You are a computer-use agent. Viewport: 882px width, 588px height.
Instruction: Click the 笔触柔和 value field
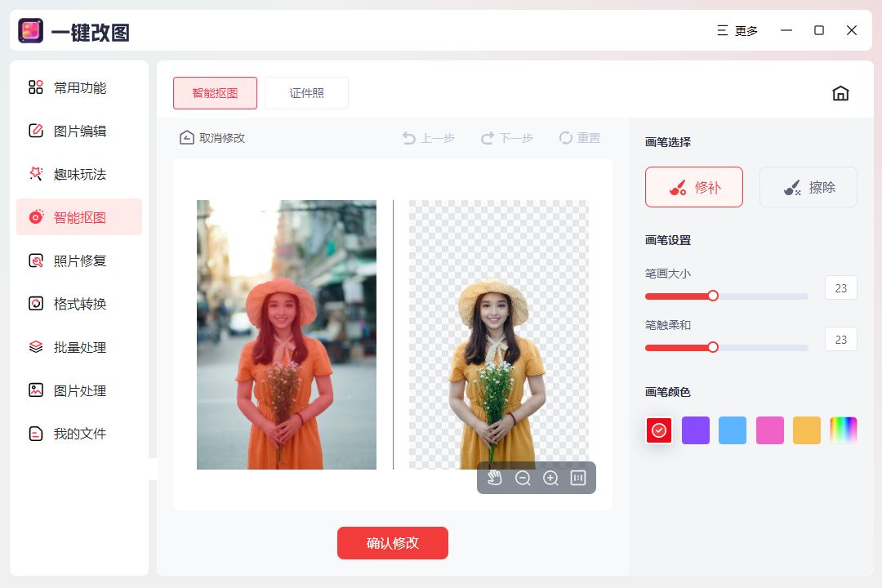coord(841,339)
